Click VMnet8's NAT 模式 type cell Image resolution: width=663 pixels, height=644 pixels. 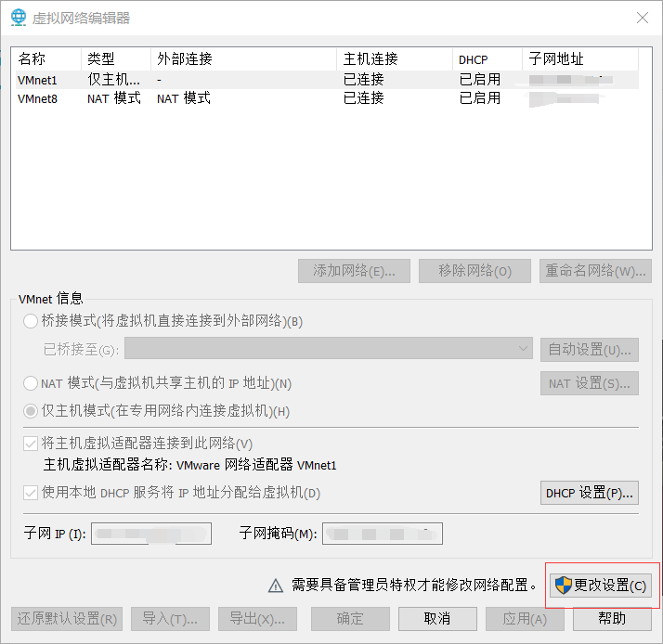point(113,98)
